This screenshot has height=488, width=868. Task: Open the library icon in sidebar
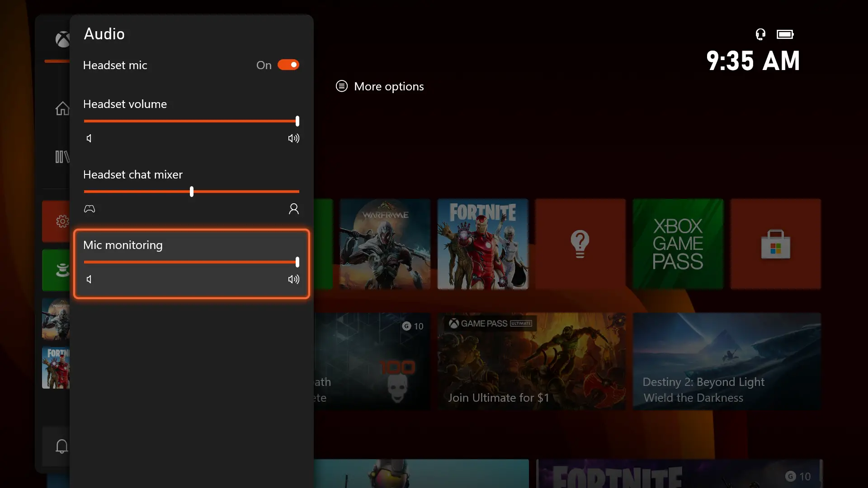click(62, 157)
